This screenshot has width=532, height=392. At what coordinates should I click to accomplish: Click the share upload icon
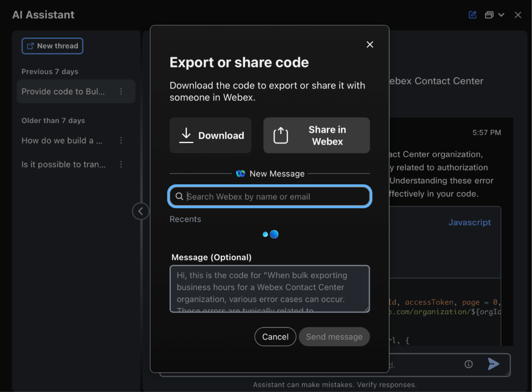[x=281, y=135]
